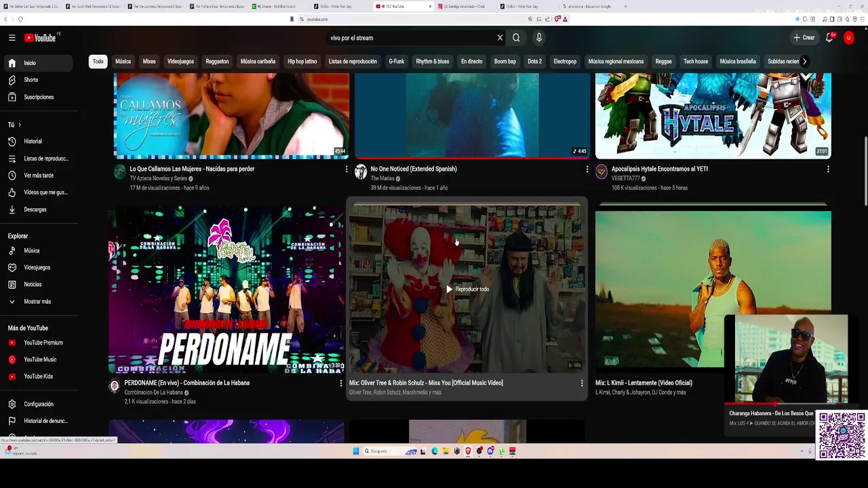The width and height of the screenshot is (868, 488).
Task: Open options for Apocalipsis Hytale video
Action: [x=828, y=169]
